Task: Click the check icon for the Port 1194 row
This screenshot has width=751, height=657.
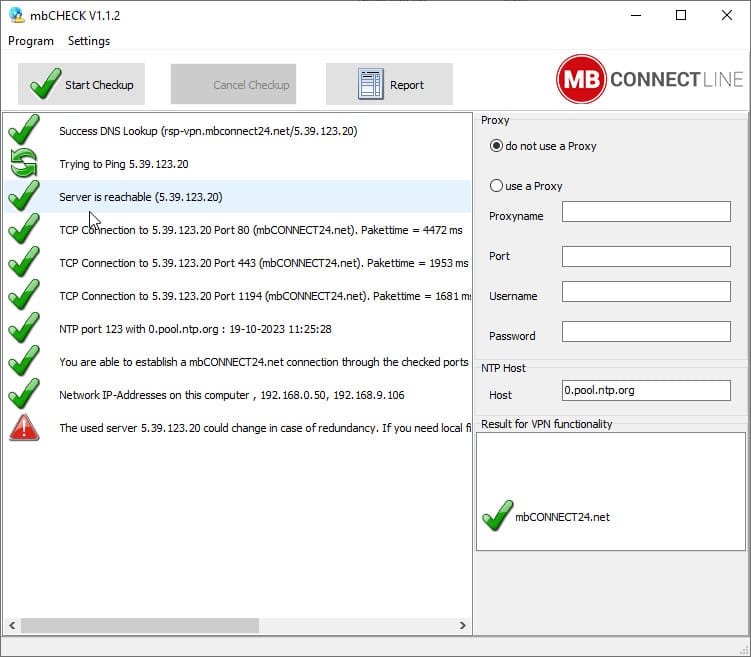Action: click(x=24, y=295)
